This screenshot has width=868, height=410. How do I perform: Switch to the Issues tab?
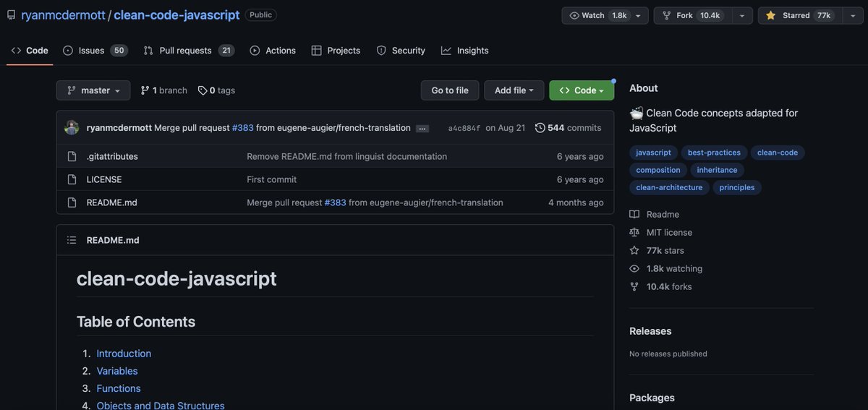click(94, 51)
